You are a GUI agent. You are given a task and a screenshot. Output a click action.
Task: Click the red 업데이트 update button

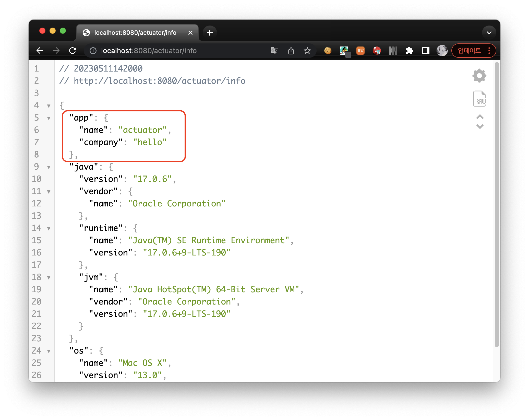pyautogui.click(x=469, y=51)
